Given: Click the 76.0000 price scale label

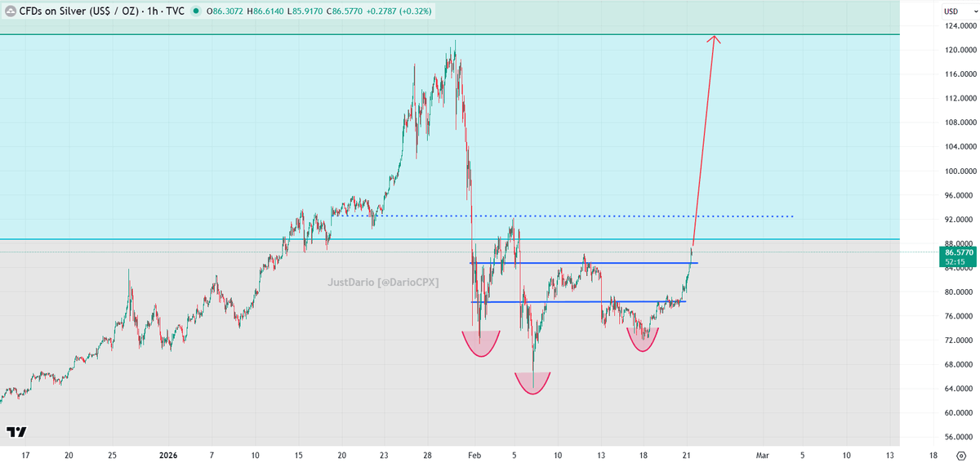Looking at the screenshot, I should (x=960, y=316).
